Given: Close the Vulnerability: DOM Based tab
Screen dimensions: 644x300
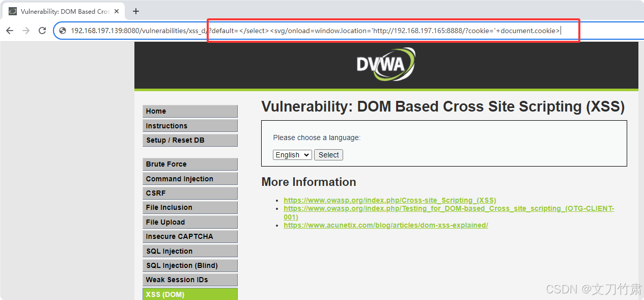Looking at the screenshot, I should coord(117,11).
